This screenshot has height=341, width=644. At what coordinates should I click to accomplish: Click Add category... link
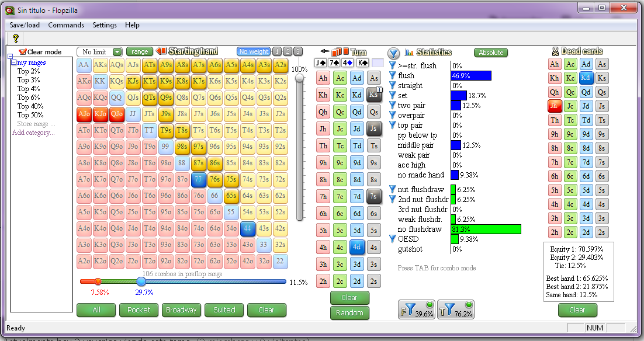pyautogui.click(x=33, y=133)
